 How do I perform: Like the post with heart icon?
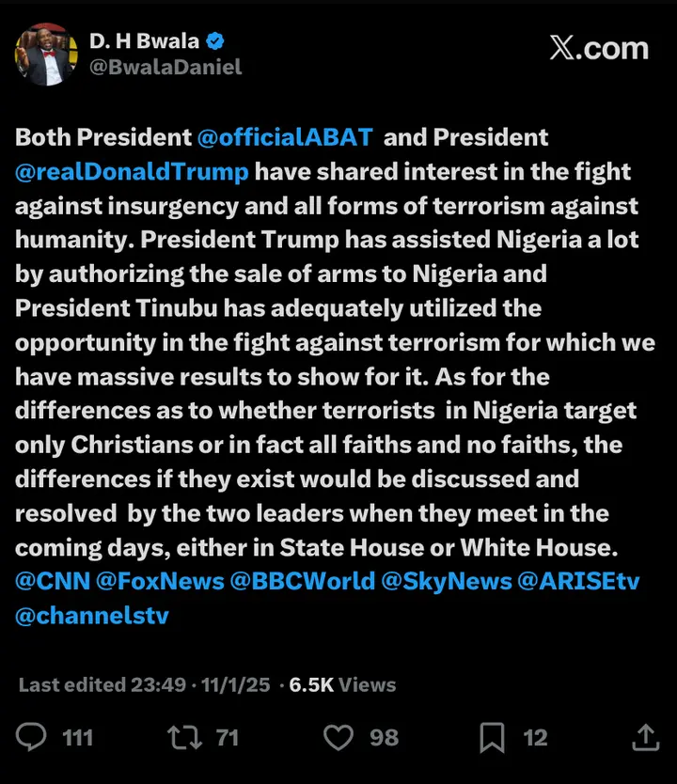coord(338,737)
